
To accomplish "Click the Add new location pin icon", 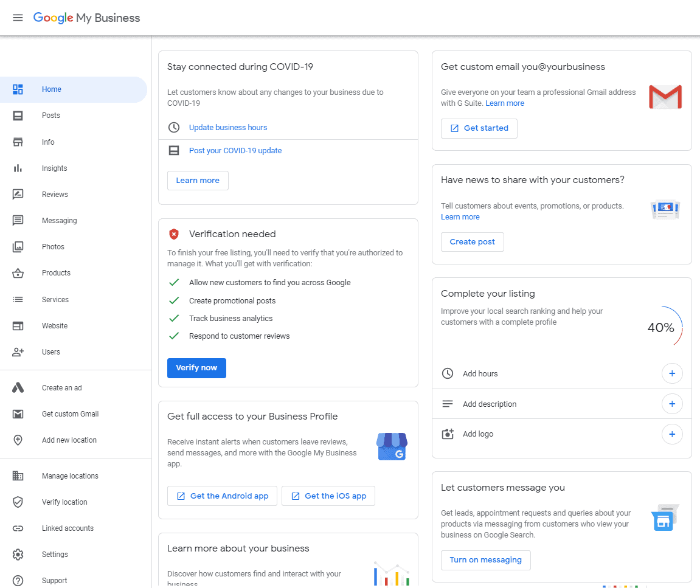I will coord(18,440).
